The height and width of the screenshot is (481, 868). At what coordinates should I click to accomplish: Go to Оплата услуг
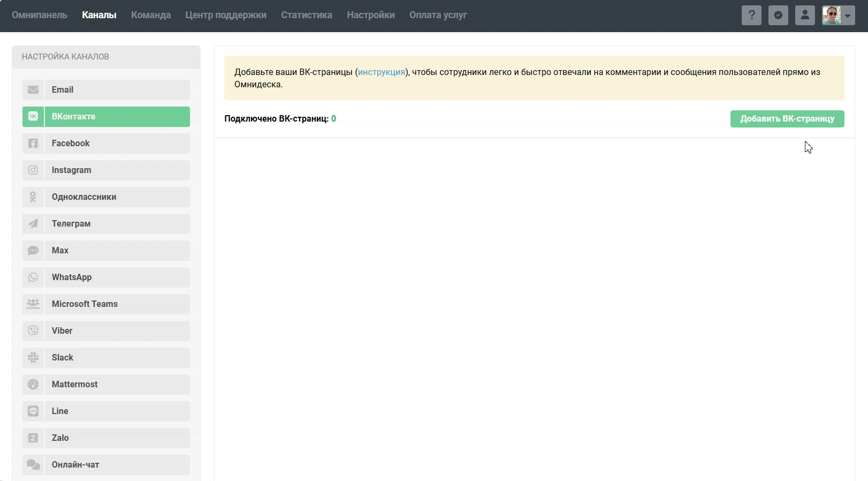pyautogui.click(x=438, y=15)
